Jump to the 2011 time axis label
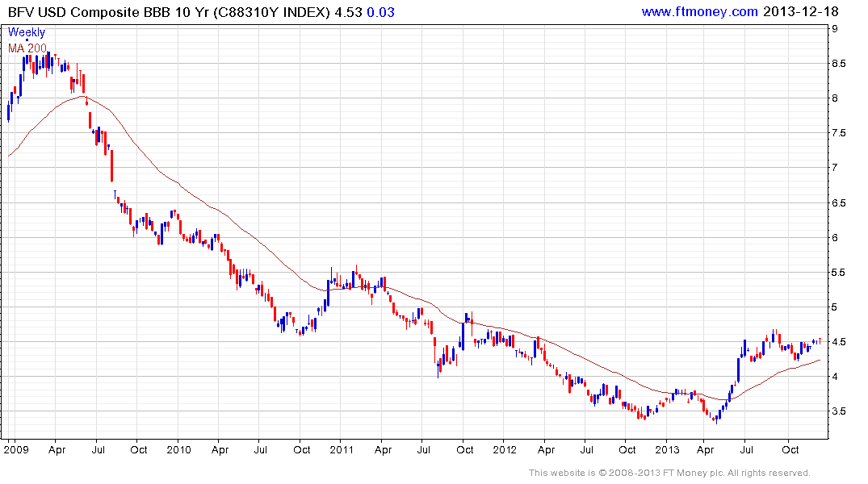Screen dimensions: 868x484 342,449
